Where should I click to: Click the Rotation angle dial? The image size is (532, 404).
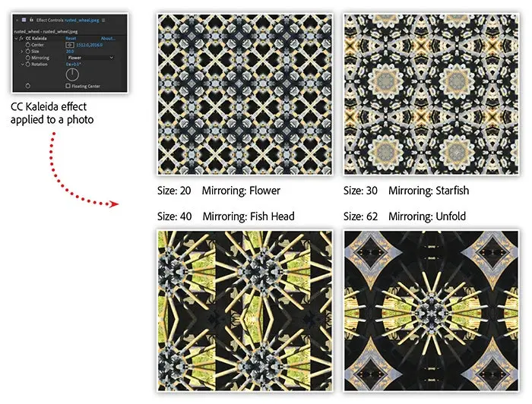72,74
